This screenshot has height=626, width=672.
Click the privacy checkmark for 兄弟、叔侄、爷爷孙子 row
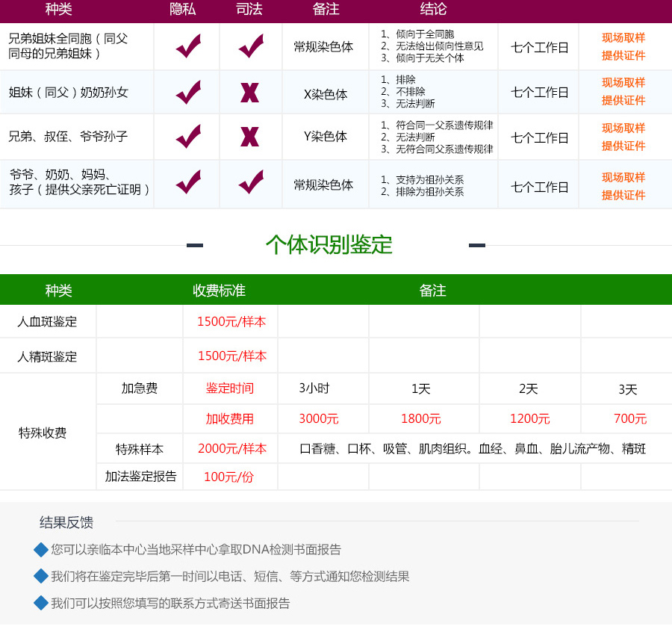(188, 137)
